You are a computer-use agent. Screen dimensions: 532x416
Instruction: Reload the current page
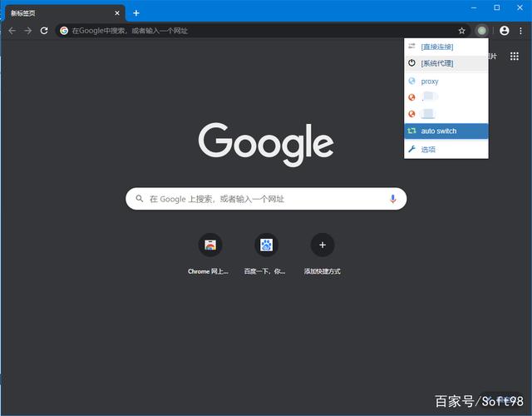coord(44,31)
